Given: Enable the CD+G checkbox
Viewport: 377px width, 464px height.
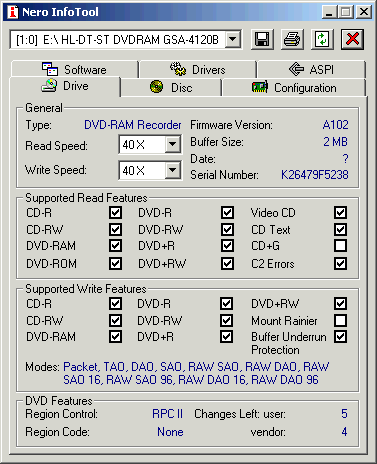Looking at the screenshot, I should (340, 246).
